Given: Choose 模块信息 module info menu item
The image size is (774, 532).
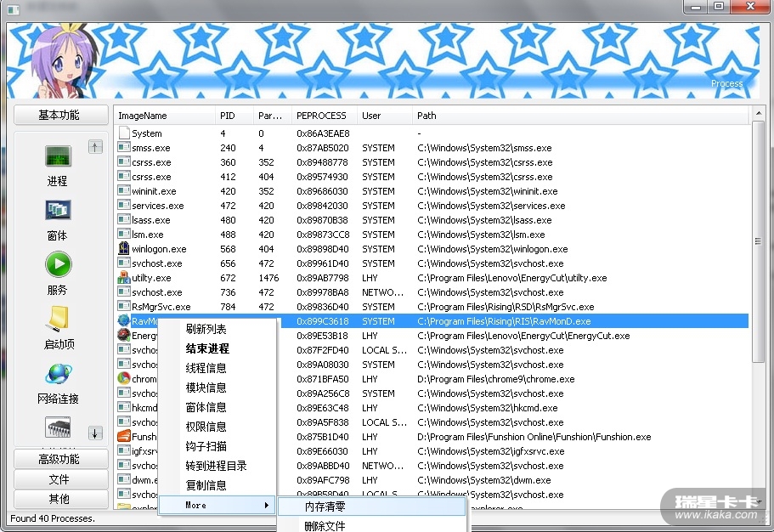Looking at the screenshot, I should pos(218,388).
